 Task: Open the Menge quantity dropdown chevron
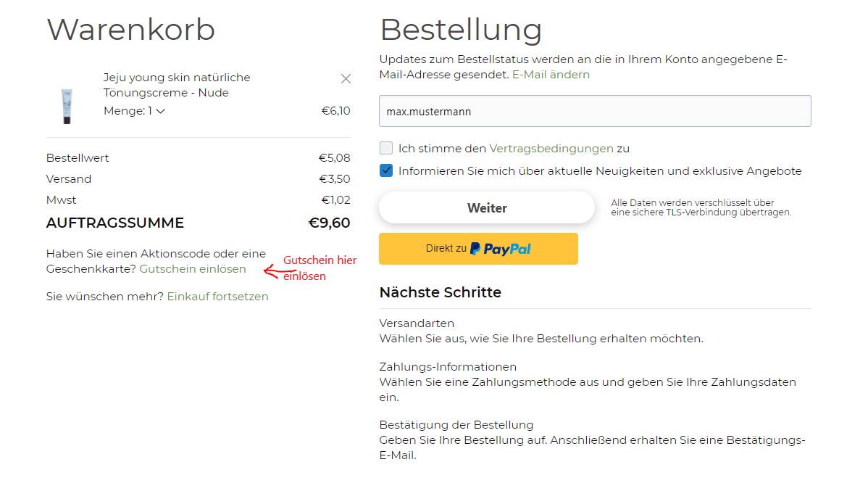click(161, 112)
